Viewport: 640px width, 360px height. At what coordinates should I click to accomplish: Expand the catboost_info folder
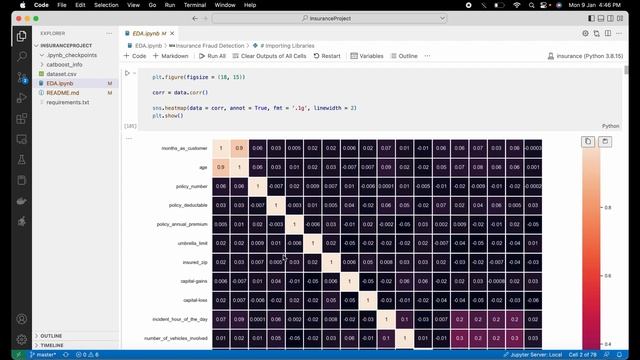(64, 64)
